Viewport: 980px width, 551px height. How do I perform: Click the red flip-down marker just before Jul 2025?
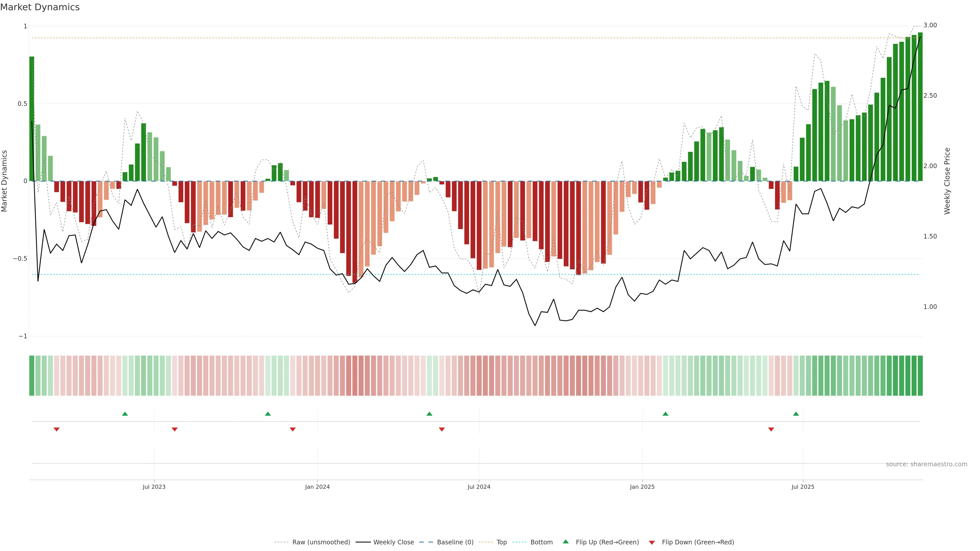click(x=771, y=429)
